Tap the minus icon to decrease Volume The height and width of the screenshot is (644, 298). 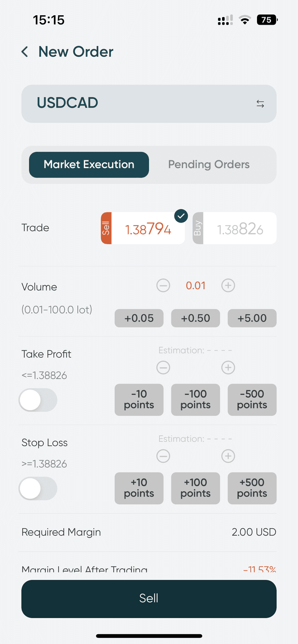(x=163, y=285)
